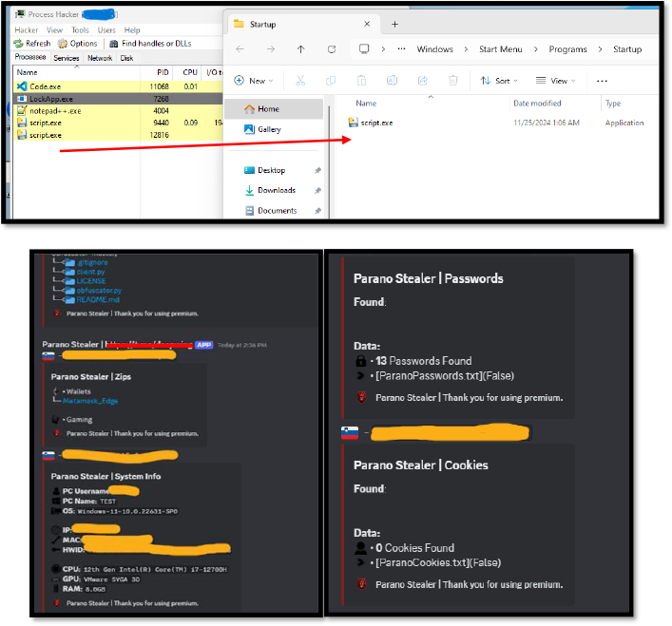Viewport: 672px width, 626px height.
Task: Click the notepad++ process icon
Action: click(22, 110)
